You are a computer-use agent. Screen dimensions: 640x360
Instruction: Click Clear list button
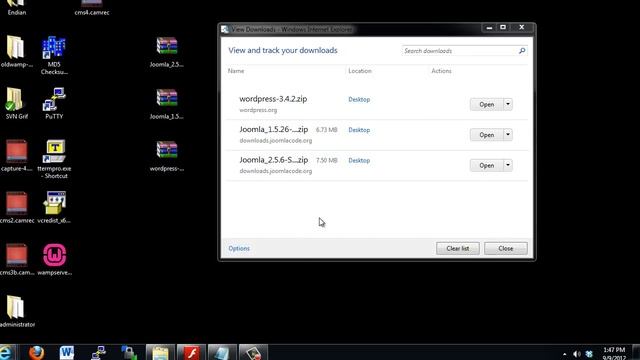coord(458,248)
